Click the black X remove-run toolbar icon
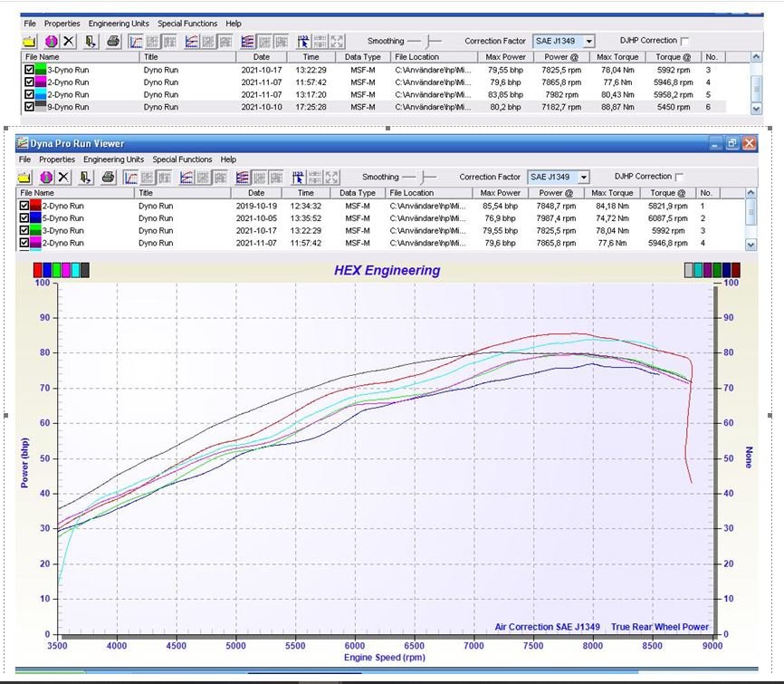Screen dimensions: 784x684 [x=63, y=178]
